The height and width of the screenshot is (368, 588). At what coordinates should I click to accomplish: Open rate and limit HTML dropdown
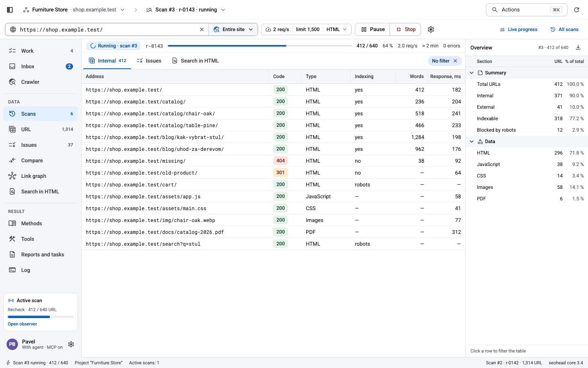coord(306,29)
